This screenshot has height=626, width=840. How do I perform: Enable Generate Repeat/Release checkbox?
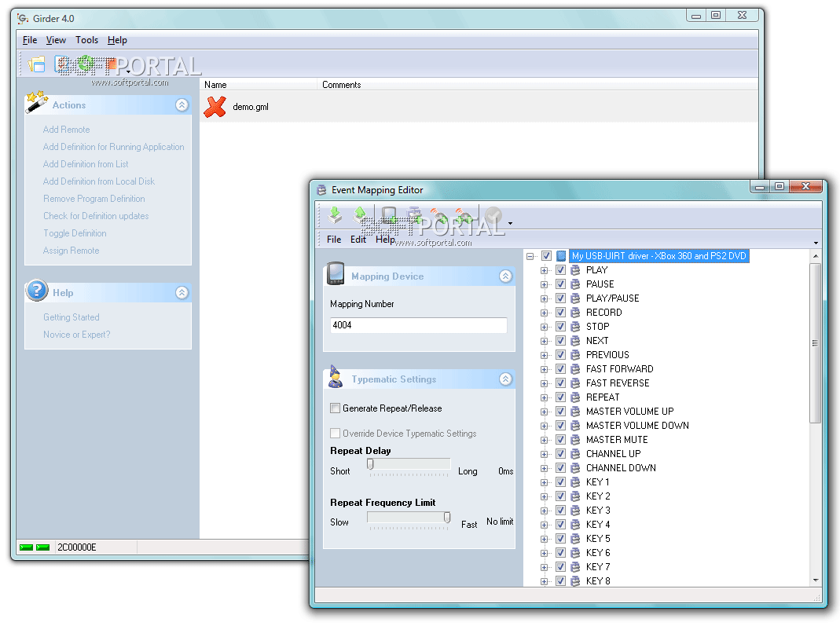click(336, 408)
